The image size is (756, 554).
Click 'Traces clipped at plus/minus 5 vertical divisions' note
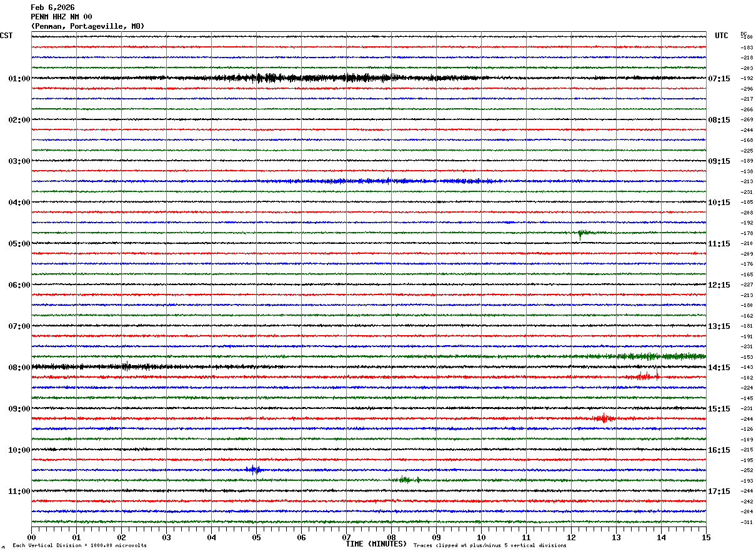(x=490, y=546)
